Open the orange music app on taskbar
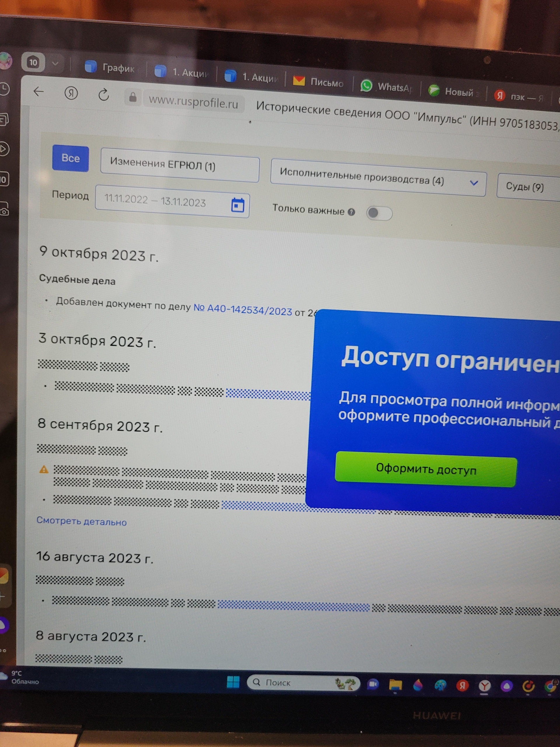 (528, 686)
